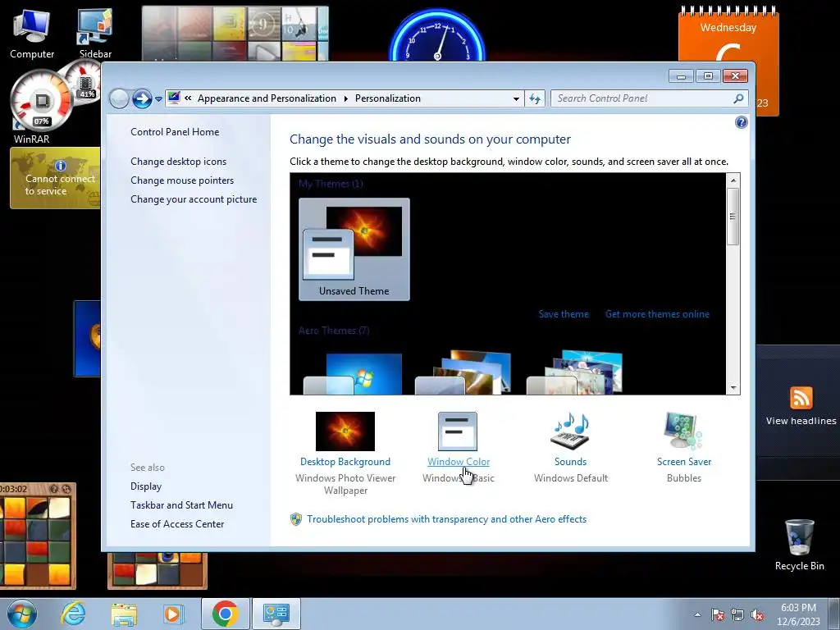The width and height of the screenshot is (840, 630).
Task: Expand the address bar breadcrumb chevrons
Action: click(x=188, y=98)
